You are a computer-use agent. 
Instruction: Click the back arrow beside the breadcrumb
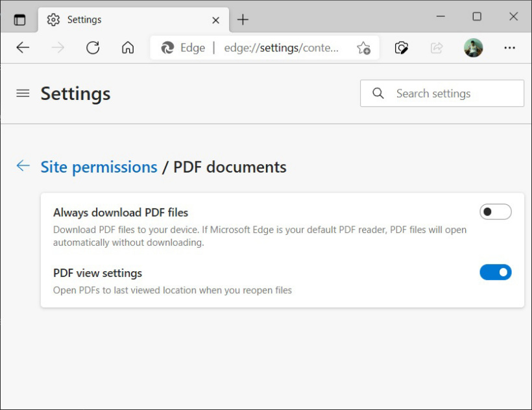(23, 167)
